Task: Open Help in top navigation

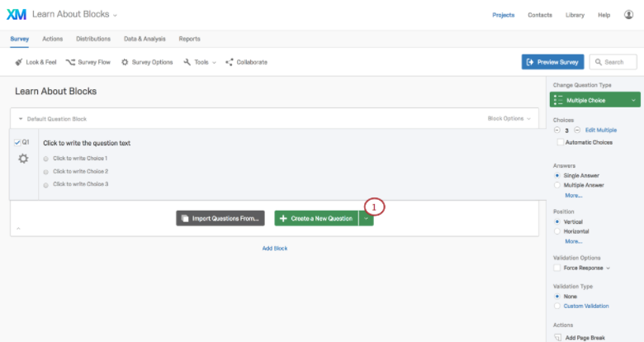Action: (x=604, y=15)
